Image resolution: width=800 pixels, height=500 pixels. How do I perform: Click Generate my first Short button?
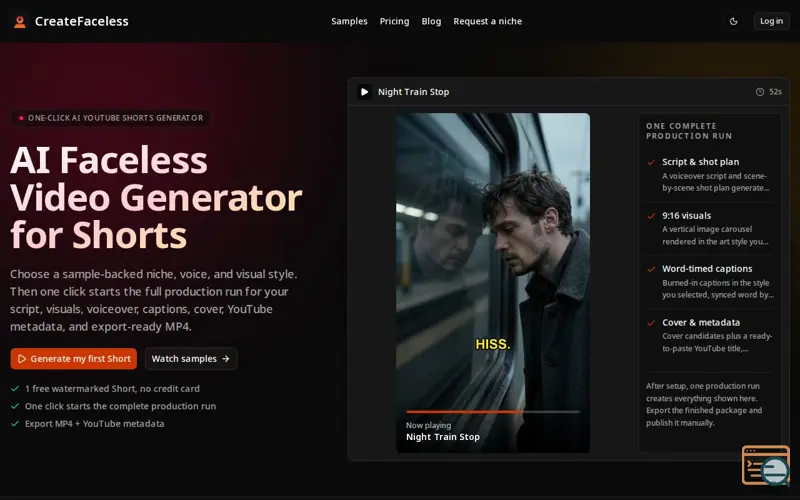[x=73, y=359]
